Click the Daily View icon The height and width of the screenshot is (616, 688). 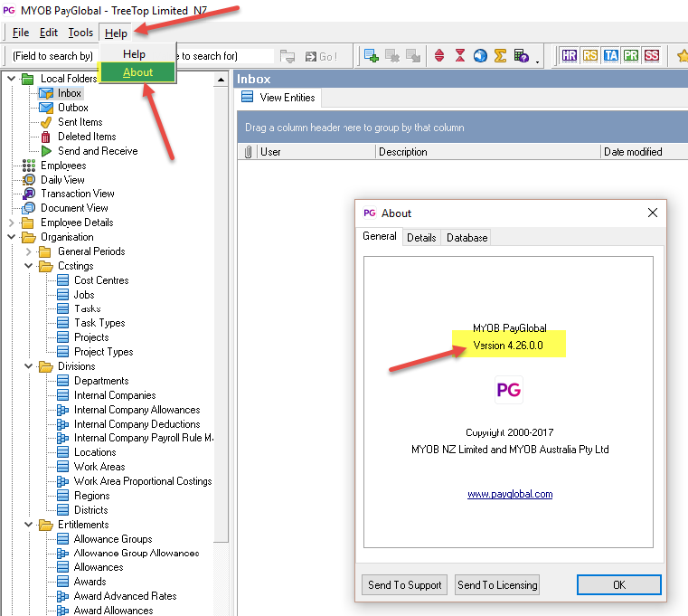(29, 180)
